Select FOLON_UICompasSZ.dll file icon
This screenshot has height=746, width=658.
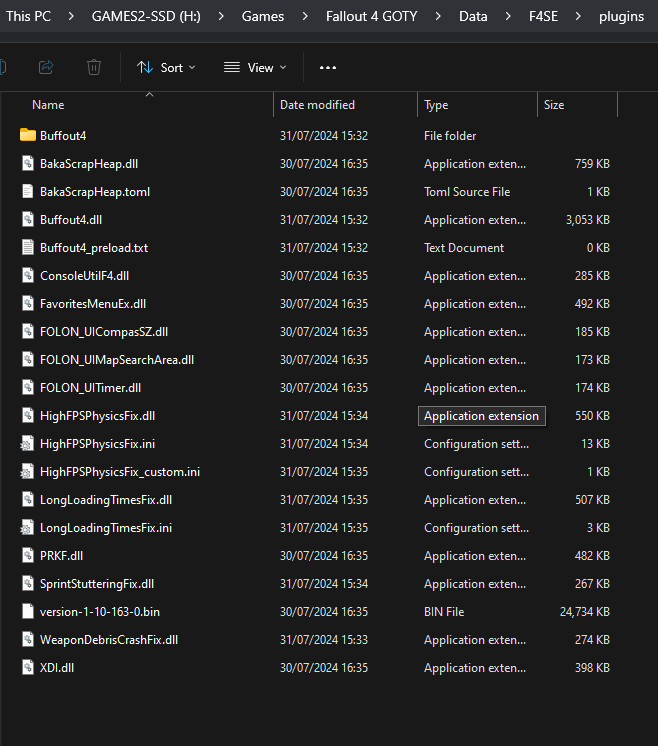click(28, 332)
